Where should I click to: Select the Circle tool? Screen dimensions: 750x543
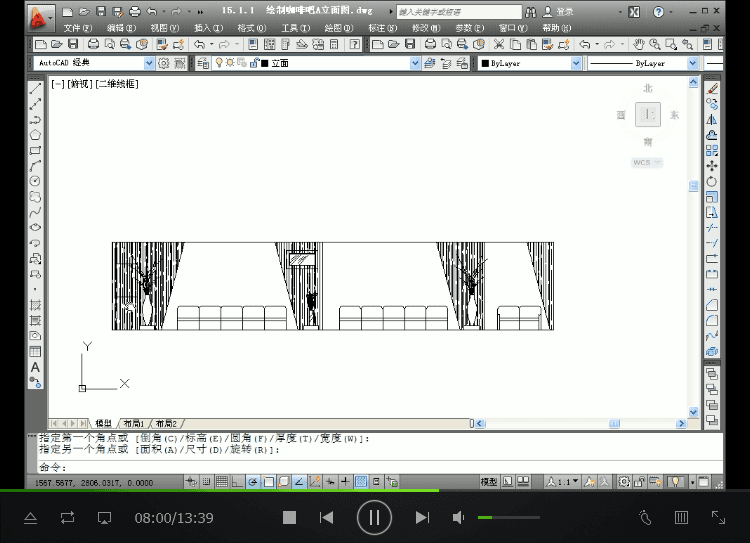[35, 181]
